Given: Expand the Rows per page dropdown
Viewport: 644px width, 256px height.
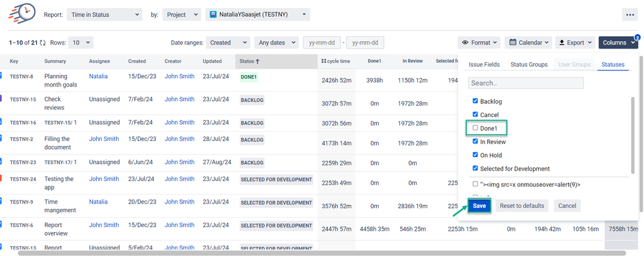Looking at the screenshot, I should [81, 43].
